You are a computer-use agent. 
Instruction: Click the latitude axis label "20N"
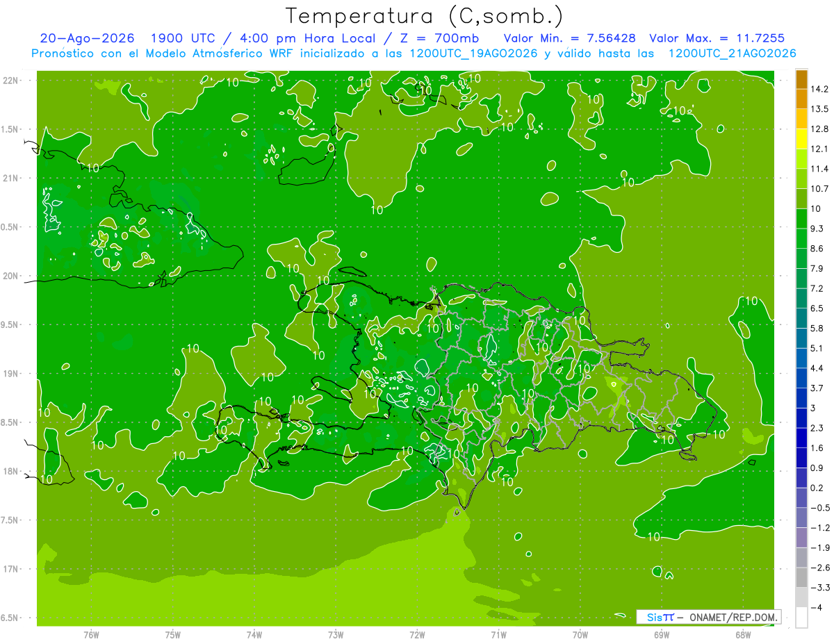tap(10, 276)
